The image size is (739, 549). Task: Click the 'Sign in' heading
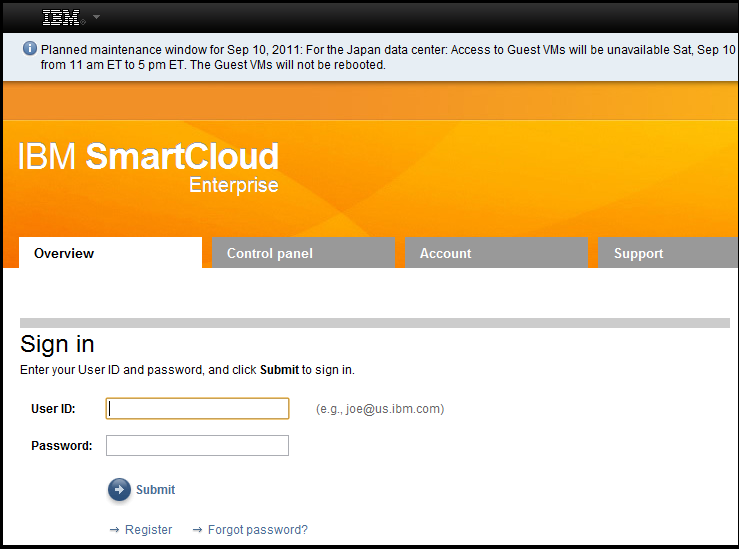(57, 344)
